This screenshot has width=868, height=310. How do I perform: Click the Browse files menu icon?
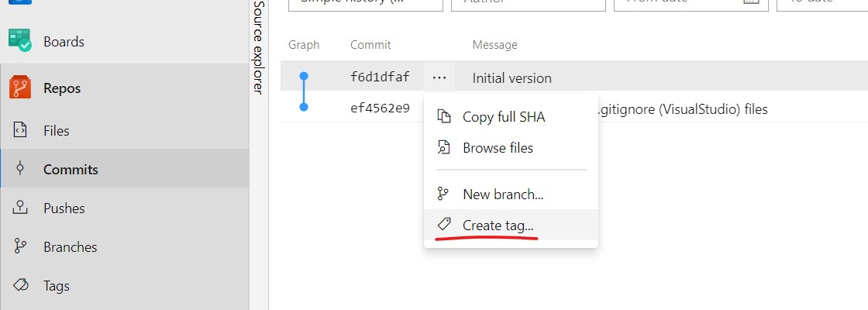pos(444,147)
